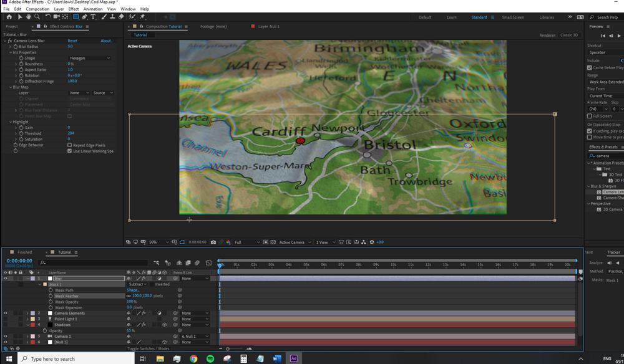Screen dimensions: 624x364
Task: Open the composition mini-flowchart icon in timeline
Action: (157, 262)
